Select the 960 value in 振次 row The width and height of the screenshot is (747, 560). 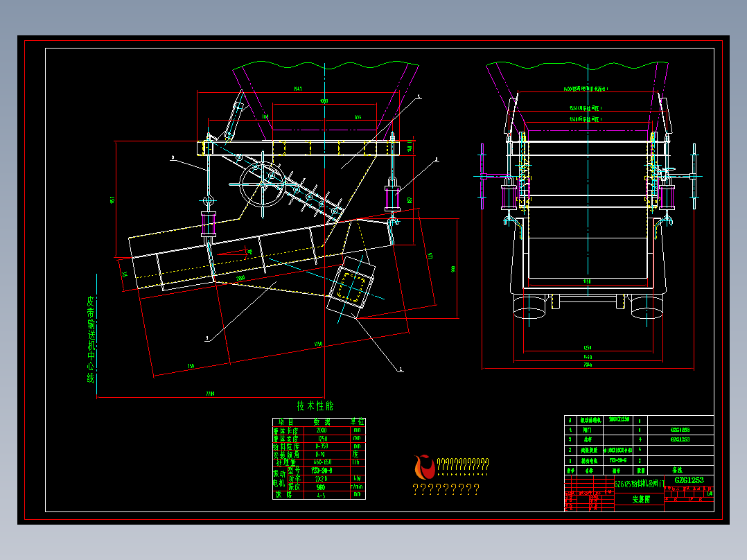[321, 487]
